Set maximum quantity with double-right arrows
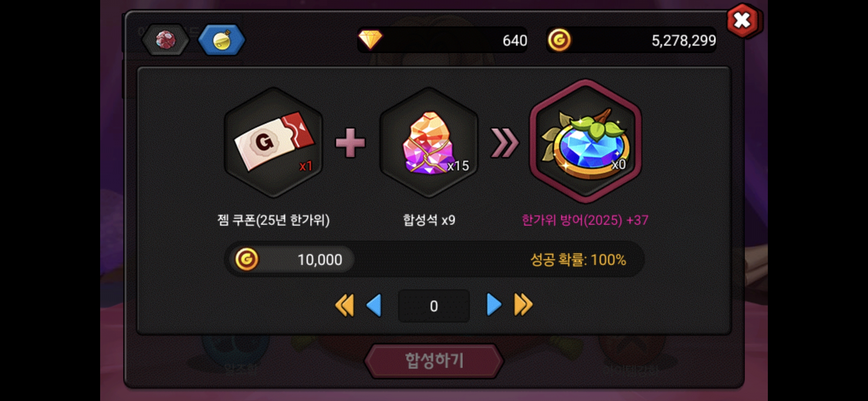868x401 pixels. click(x=523, y=305)
